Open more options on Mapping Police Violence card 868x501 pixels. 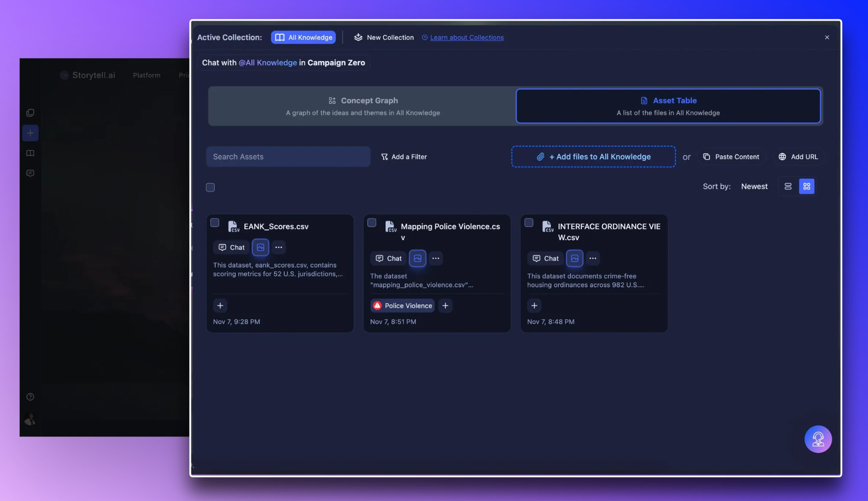click(x=435, y=258)
